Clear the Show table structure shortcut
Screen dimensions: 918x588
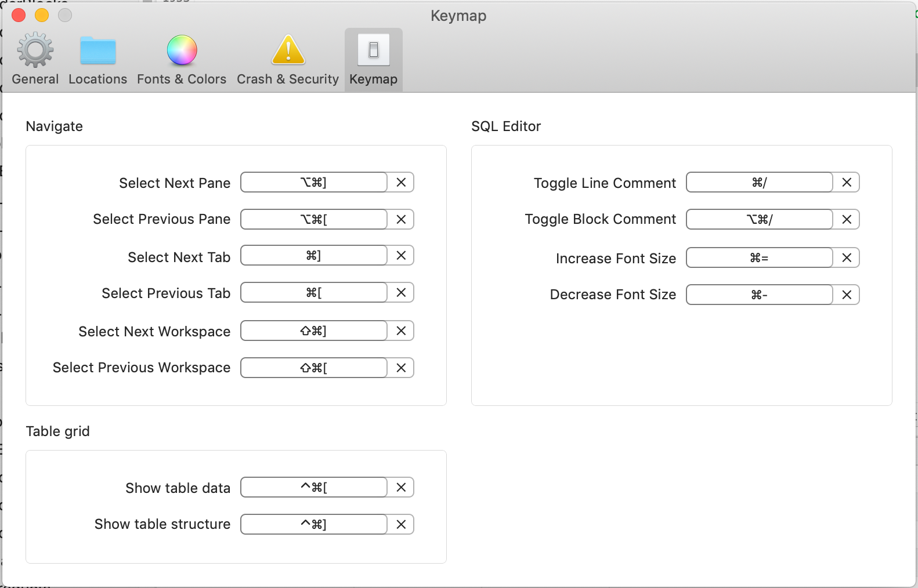click(x=401, y=524)
